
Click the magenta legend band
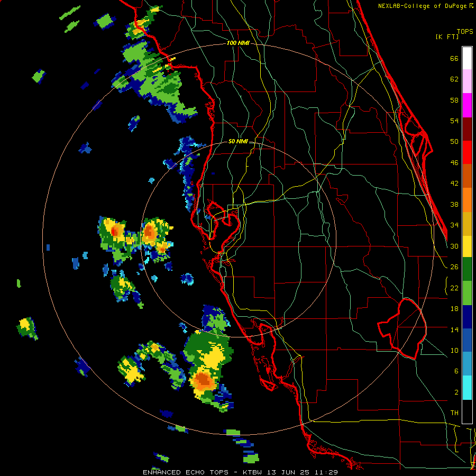click(x=467, y=105)
